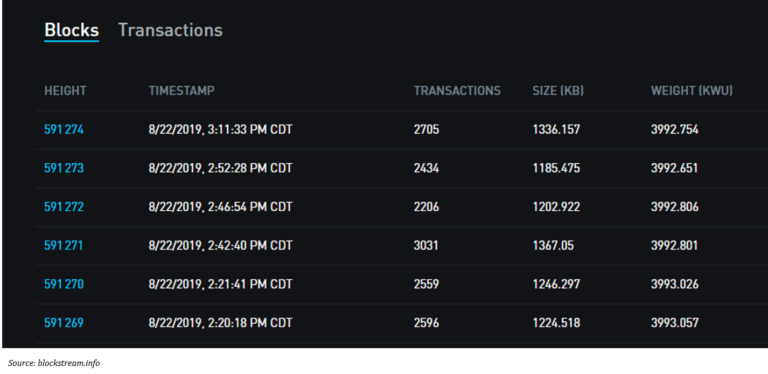The height and width of the screenshot is (374, 768).
Task: Open block 591 271 link
Action: pos(64,245)
